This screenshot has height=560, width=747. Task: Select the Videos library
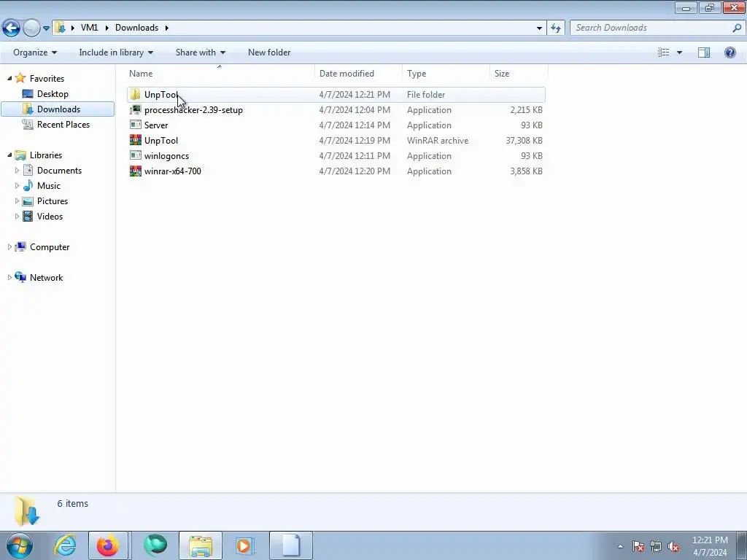click(50, 216)
